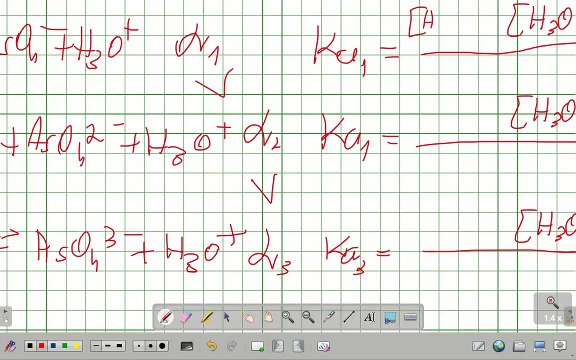This screenshot has width=576, height=360.
Task: Pick green pen color
Action: (x=65, y=346)
